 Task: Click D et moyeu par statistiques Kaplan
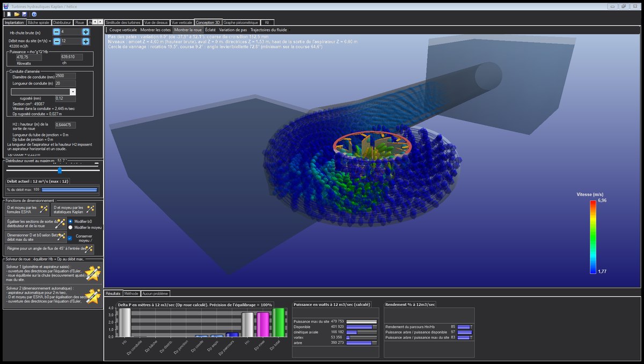click(74, 209)
